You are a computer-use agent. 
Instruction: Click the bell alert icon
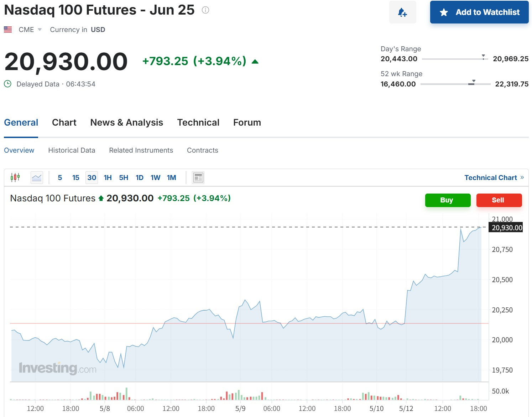pos(402,12)
